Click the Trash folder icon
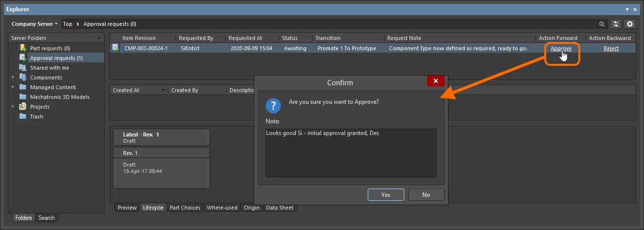The image size is (644, 230). [22, 116]
